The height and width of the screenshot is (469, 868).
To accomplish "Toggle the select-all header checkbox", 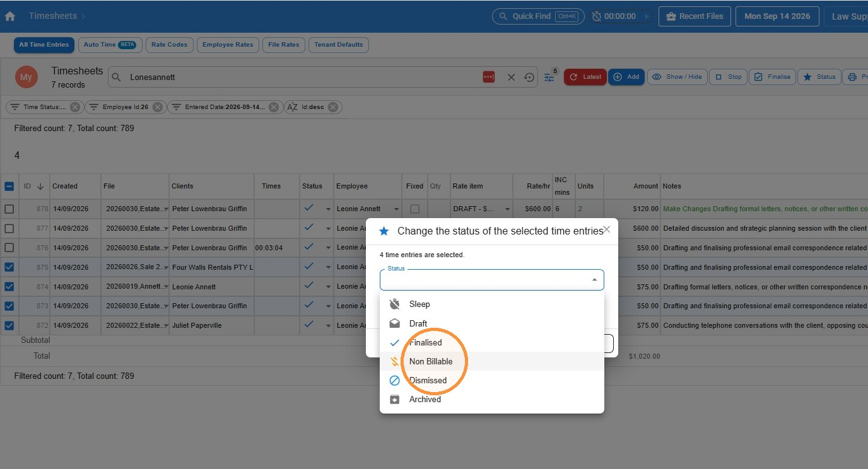I will pyautogui.click(x=9, y=186).
